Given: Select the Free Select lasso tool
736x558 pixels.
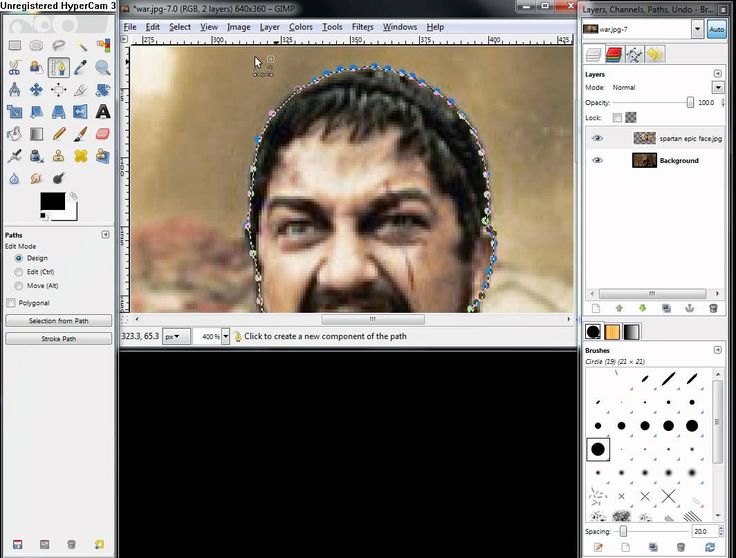Looking at the screenshot, I should [58, 46].
